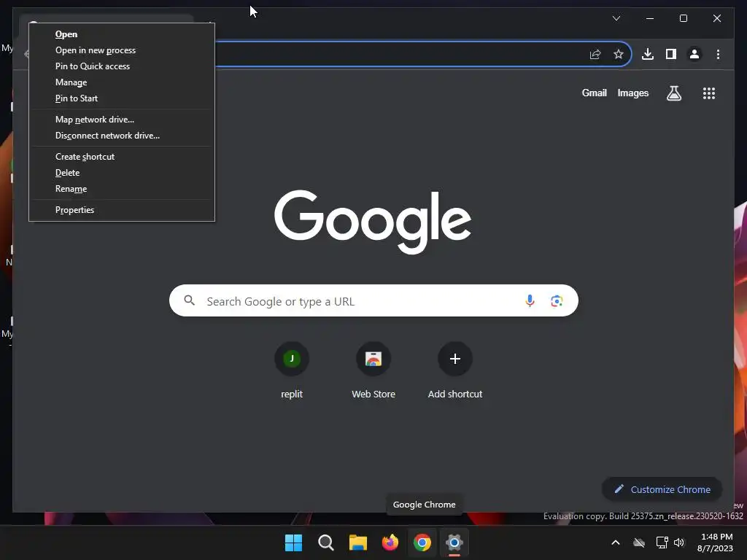Toggle Chrome side panel icon
This screenshot has height=560, width=747.
tap(671, 54)
